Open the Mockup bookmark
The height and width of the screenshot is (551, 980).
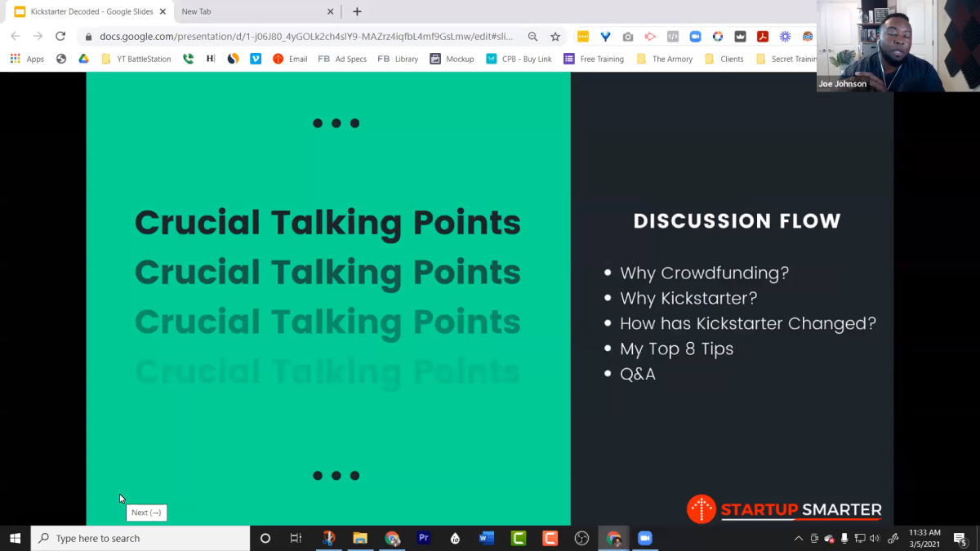click(452, 59)
